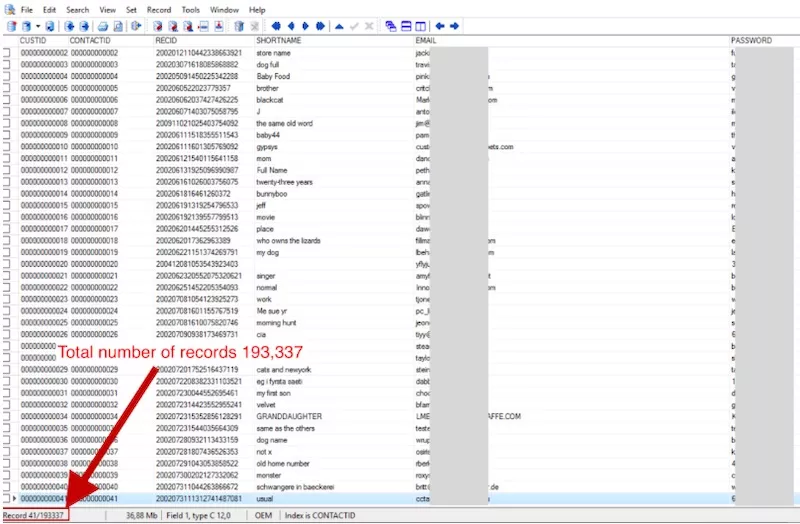Screen dimensions: 800x524
Task: Jump to last record with double-right arrow
Action: 320,26
